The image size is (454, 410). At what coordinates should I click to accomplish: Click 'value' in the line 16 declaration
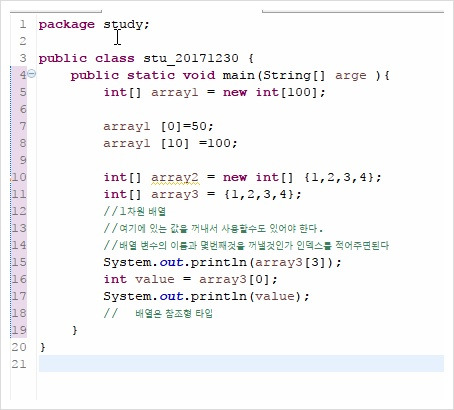pos(155,279)
